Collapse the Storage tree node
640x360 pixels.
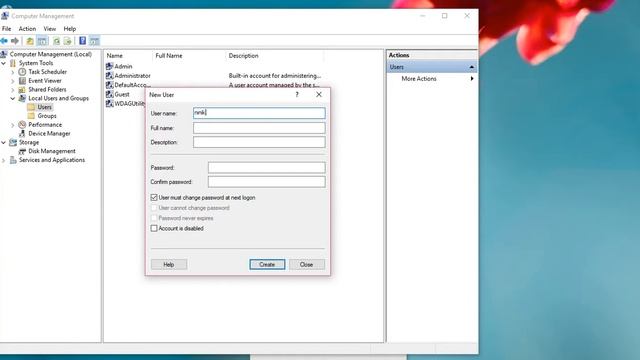click(4, 142)
